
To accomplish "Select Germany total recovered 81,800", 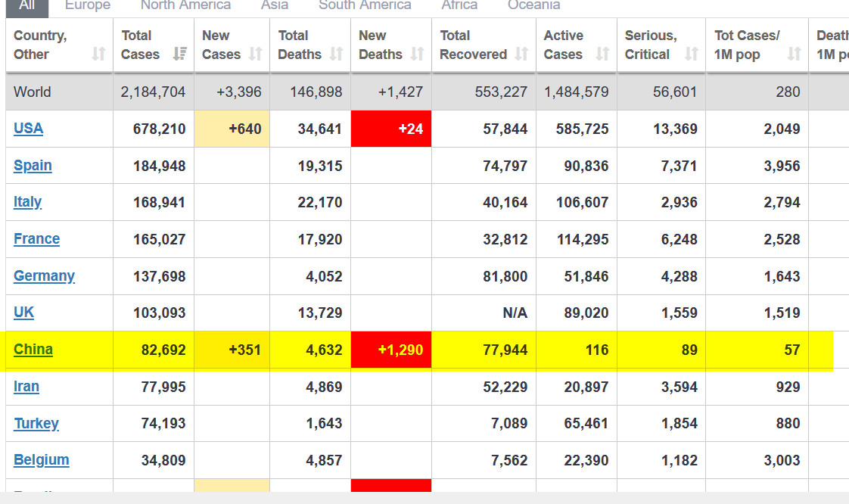I will click(x=505, y=276).
